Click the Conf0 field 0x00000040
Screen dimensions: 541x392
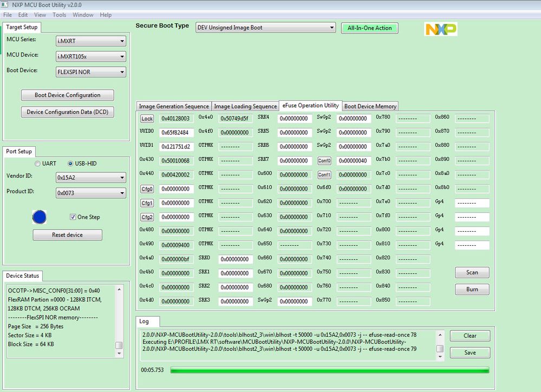(x=354, y=161)
